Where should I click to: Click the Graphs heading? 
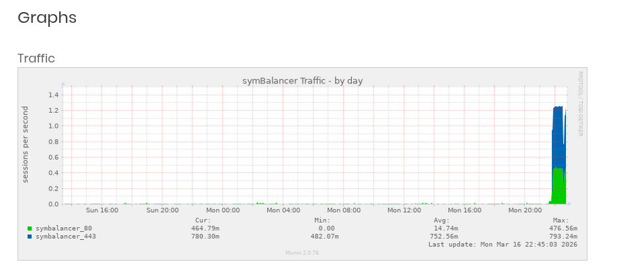pyautogui.click(x=47, y=18)
